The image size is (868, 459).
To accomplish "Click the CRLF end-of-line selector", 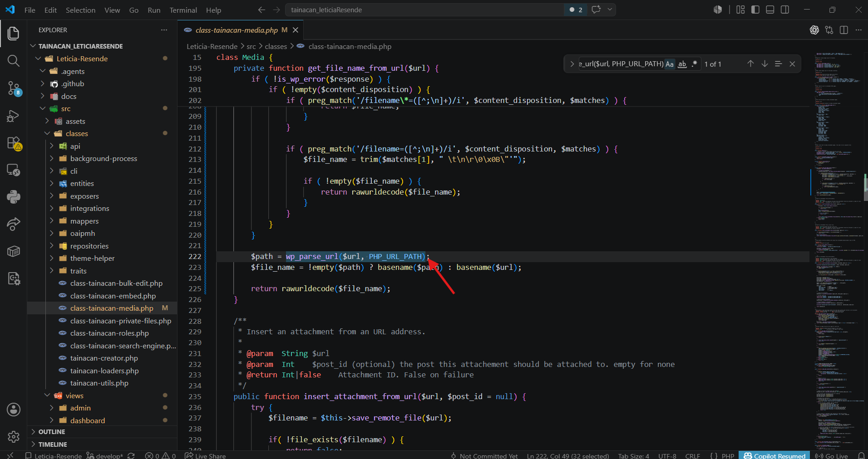I will (x=692, y=456).
